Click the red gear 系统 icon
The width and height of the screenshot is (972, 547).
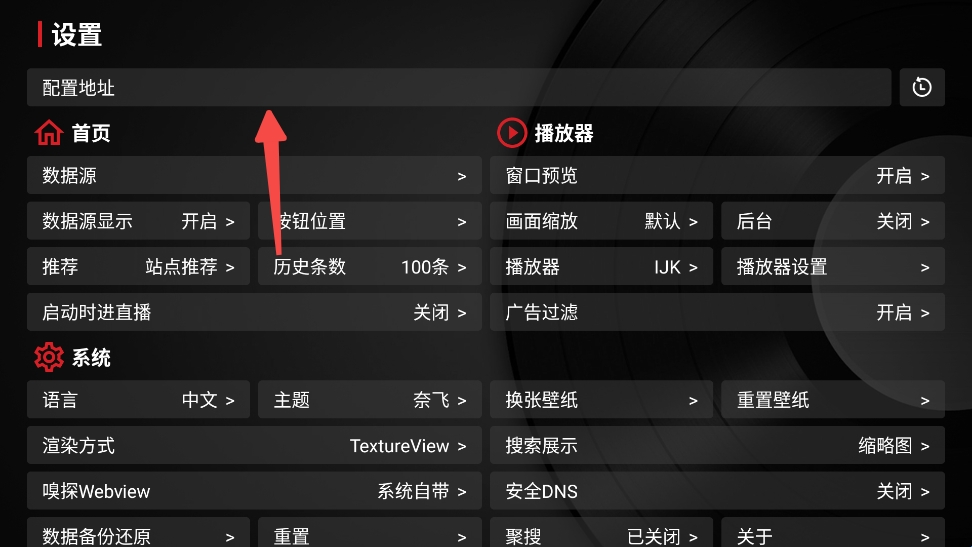tap(49, 357)
